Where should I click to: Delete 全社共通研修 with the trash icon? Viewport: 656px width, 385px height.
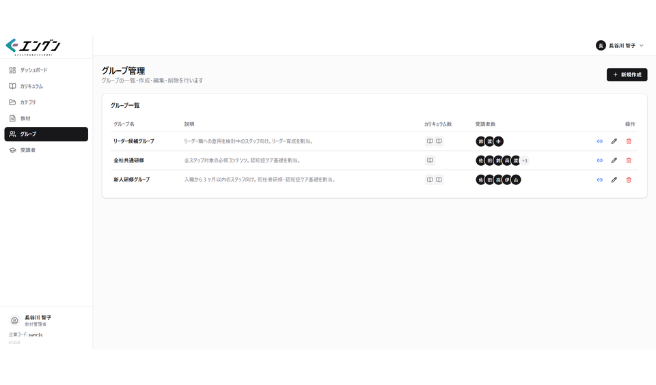coord(628,160)
